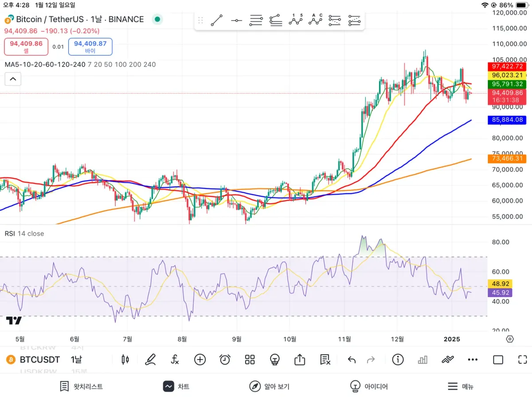Image resolution: width=532 pixels, height=399 pixels.
Task: Select the Fib retracement tool
Action: click(x=276, y=20)
